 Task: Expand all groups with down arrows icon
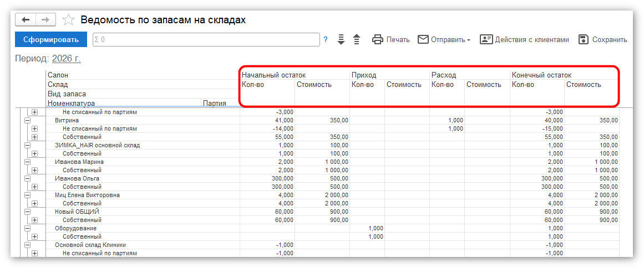[x=341, y=40]
